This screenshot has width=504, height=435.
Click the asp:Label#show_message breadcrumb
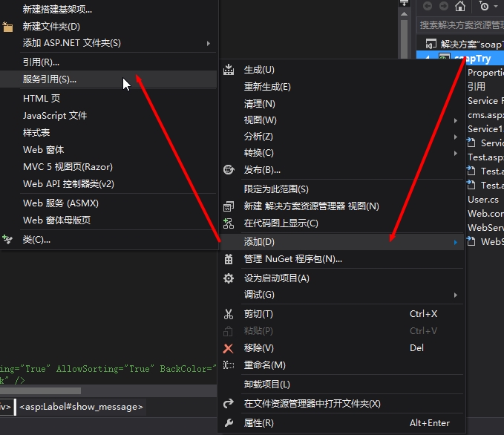tap(81, 407)
